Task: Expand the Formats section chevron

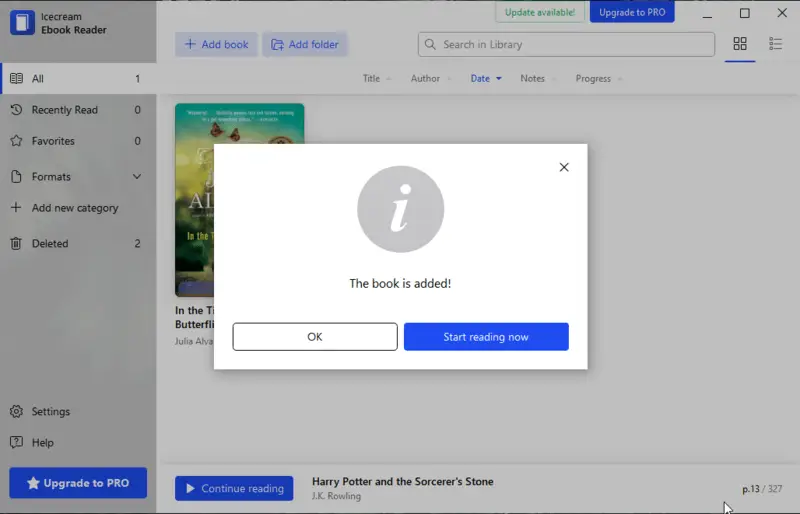Action: (137, 177)
